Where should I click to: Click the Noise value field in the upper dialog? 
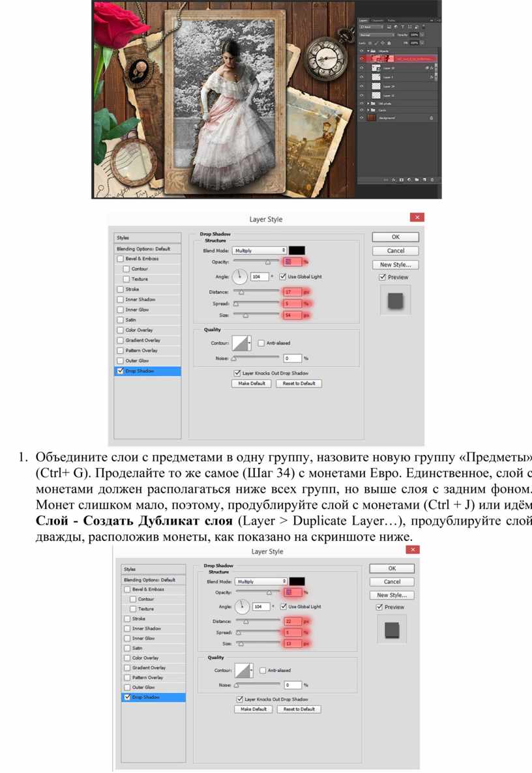click(292, 358)
